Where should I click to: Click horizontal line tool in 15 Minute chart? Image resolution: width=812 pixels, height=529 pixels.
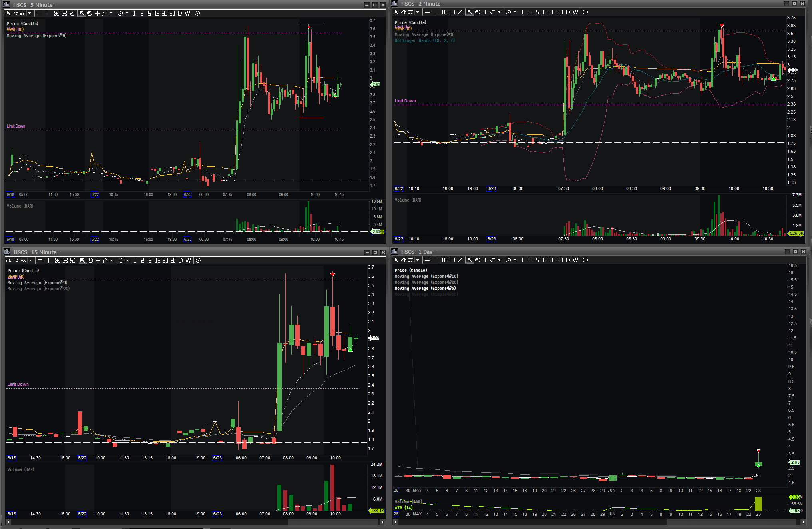tap(40, 260)
